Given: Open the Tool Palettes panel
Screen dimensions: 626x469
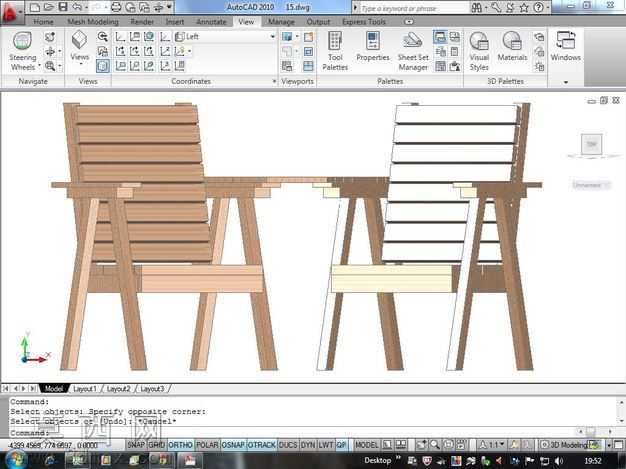Looking at the screenshot, I should point(335,51).
